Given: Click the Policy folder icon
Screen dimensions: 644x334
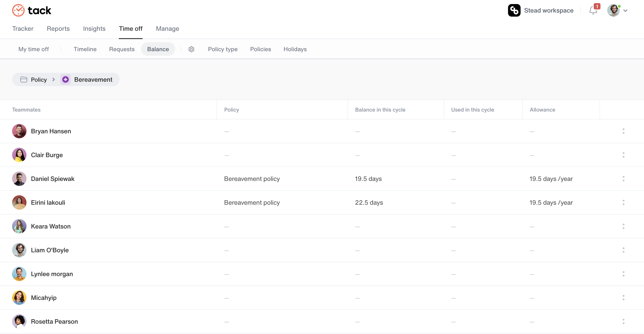Looking at the screenshot, I should (24, 79).
